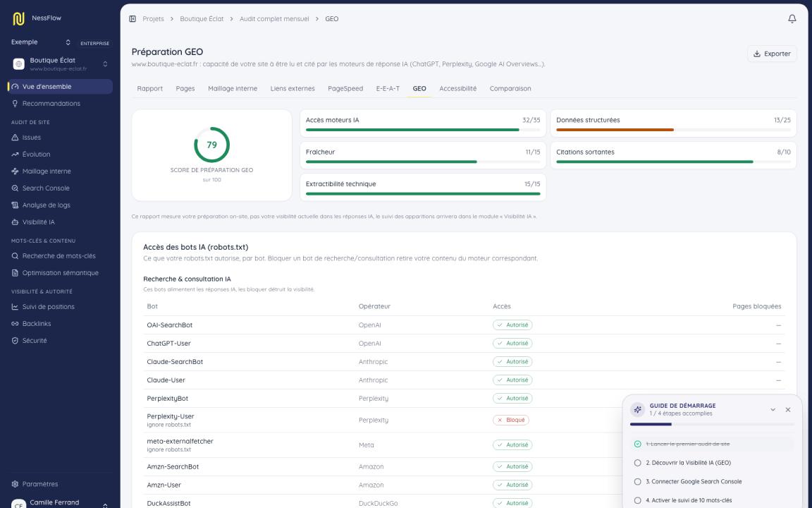This screenshot has width=812, height=508.
Task: Click the NessFlow logo icon
Action: click(x=18, y=18)
